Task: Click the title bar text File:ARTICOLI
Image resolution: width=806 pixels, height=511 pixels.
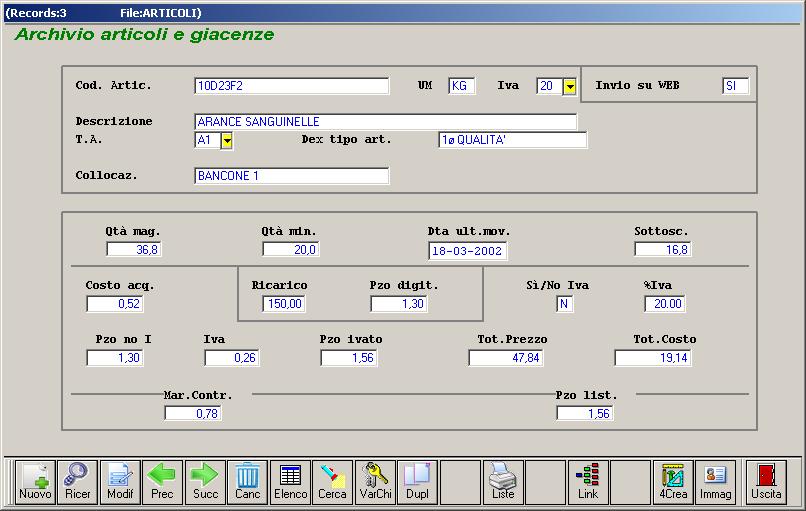Action: (x=161, y=13)
